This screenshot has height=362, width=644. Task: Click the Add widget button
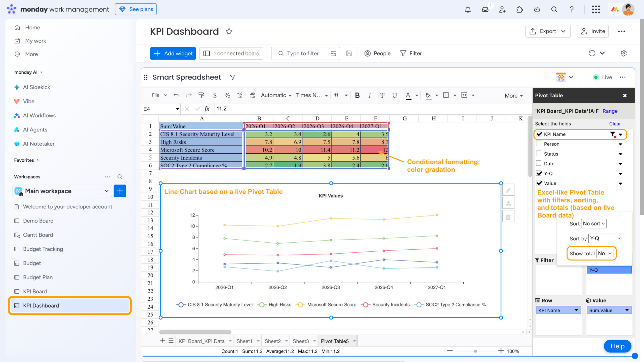(173, 53)
